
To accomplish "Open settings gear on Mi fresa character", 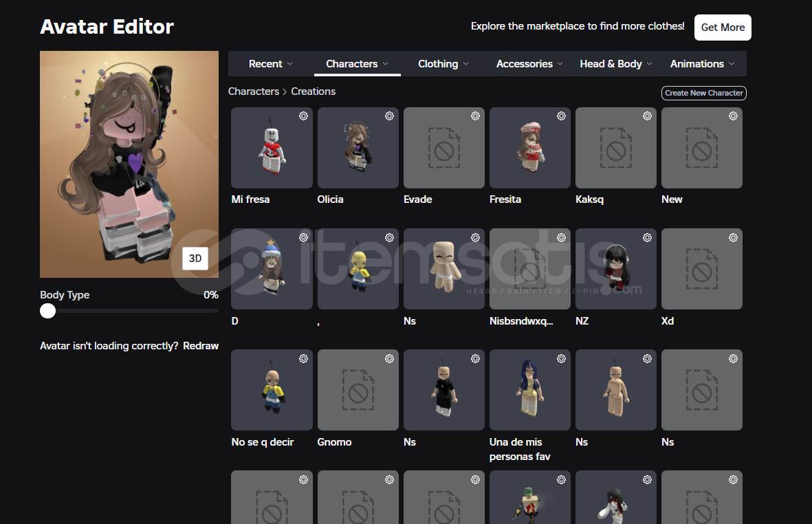I will 303,116.
